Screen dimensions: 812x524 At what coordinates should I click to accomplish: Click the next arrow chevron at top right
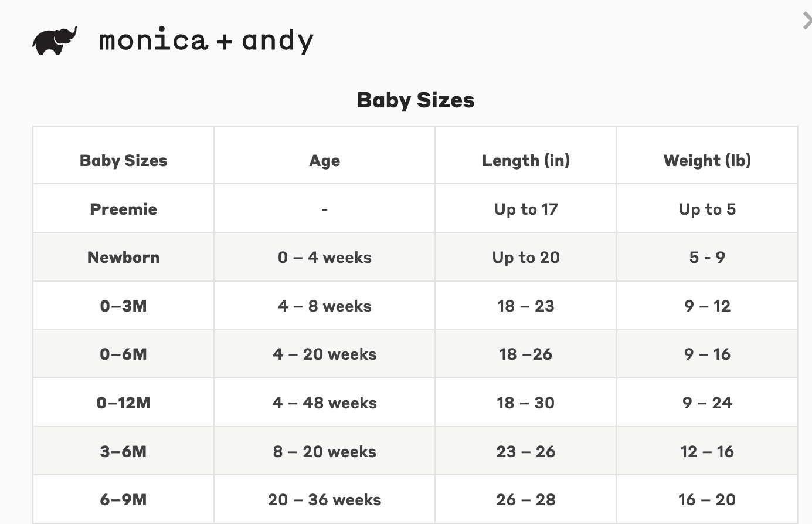coord(807,22)
